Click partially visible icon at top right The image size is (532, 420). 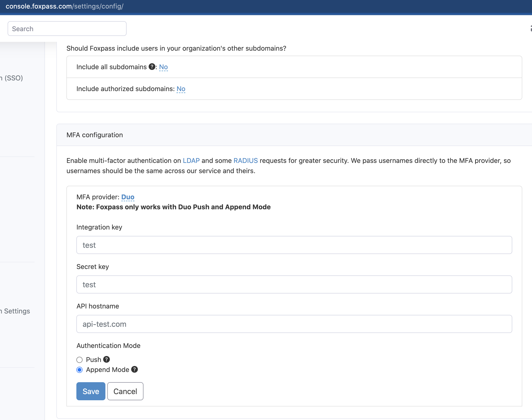pyautogui.click(x=531, y=29)
